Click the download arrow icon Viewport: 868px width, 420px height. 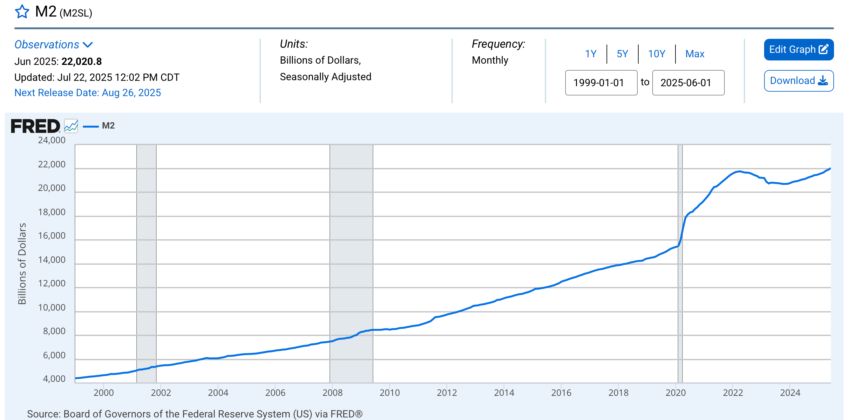pos(823,80)
